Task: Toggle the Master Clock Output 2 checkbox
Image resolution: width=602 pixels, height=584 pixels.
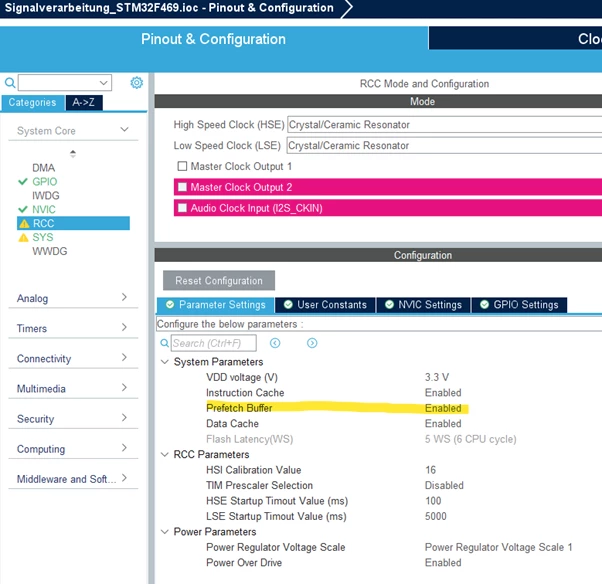Action: pyautogui.click(x=182, y=187)
